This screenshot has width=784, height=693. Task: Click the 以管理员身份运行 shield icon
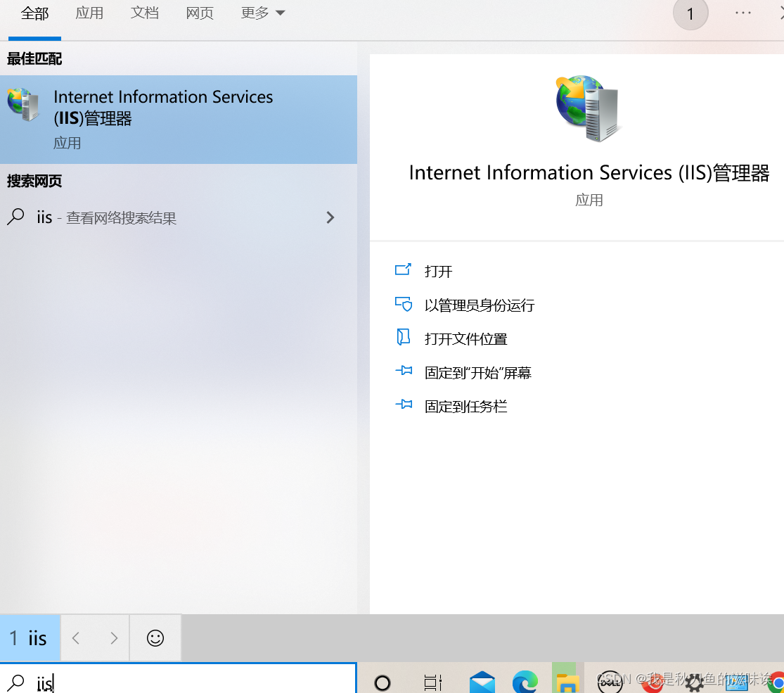403,304
